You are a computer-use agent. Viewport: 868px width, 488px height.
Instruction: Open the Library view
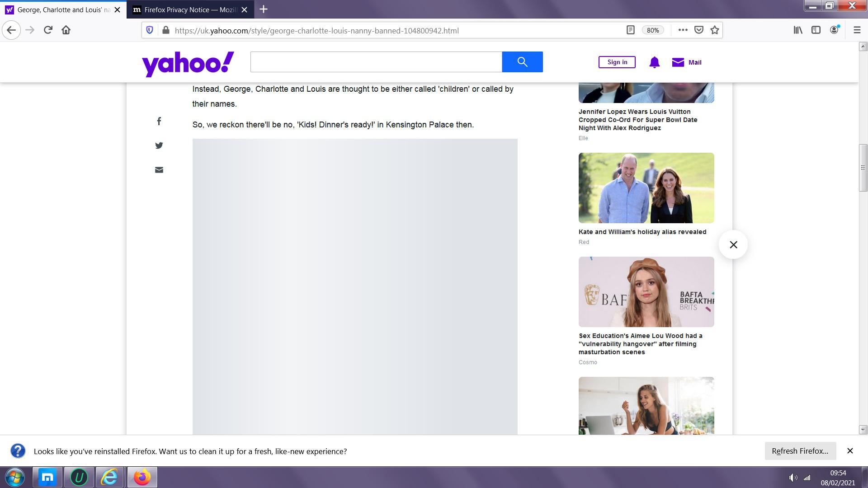click(x=798, y=30)
